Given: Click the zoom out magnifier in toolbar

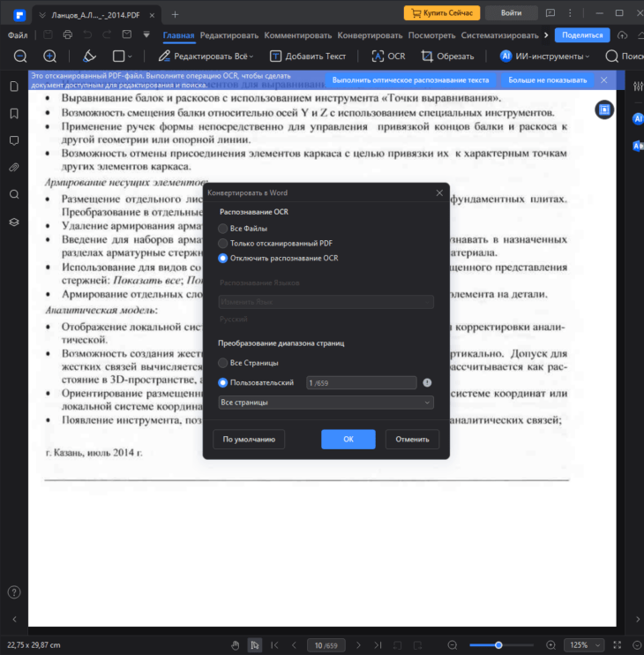Looking at the screenshot, I should pos(20,56).
